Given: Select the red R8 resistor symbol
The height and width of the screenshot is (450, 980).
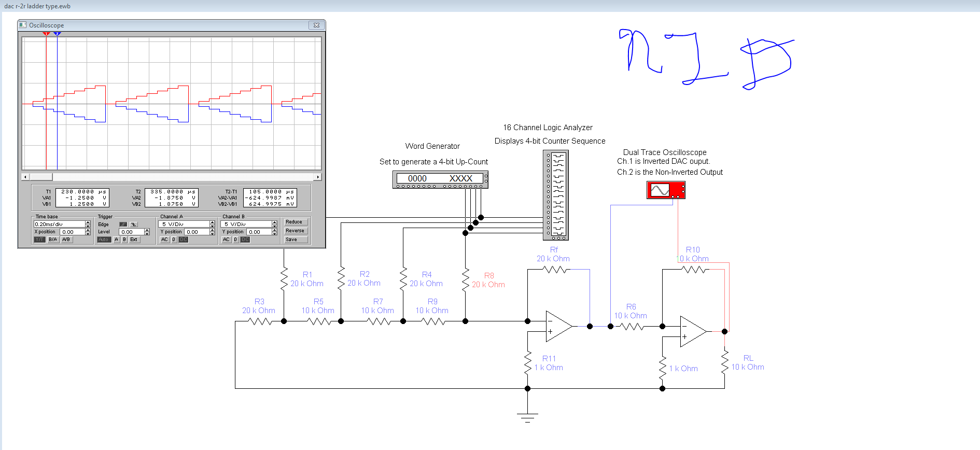Looking at the screenshot, I should tap(465, 279).
